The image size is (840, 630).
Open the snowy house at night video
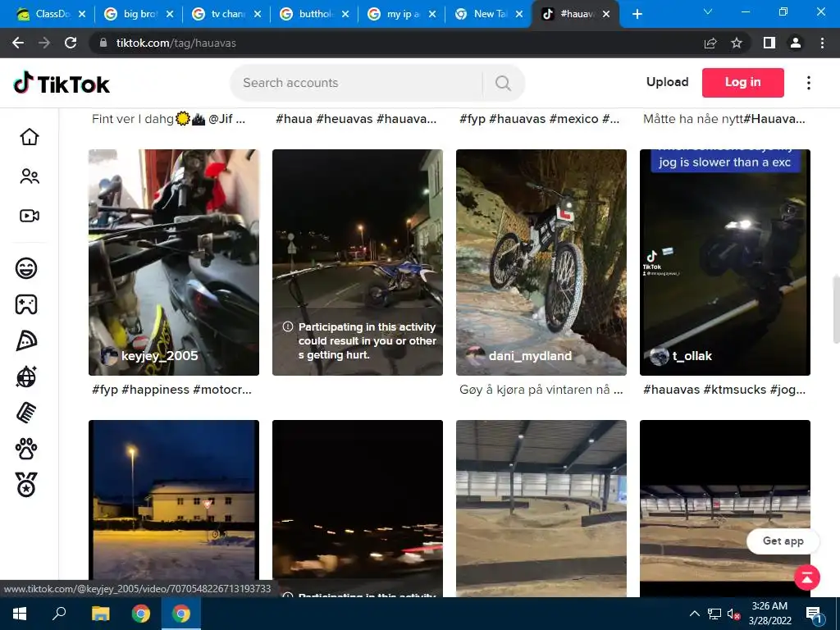(x=174, y=509)
